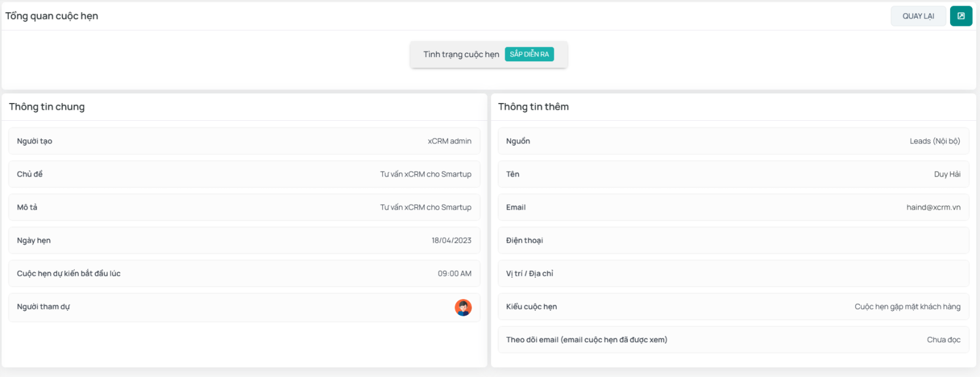Screen dimensions: 980x377
Task: Click the green open-in-new-window icon
Action: click(x=960, y=16)
